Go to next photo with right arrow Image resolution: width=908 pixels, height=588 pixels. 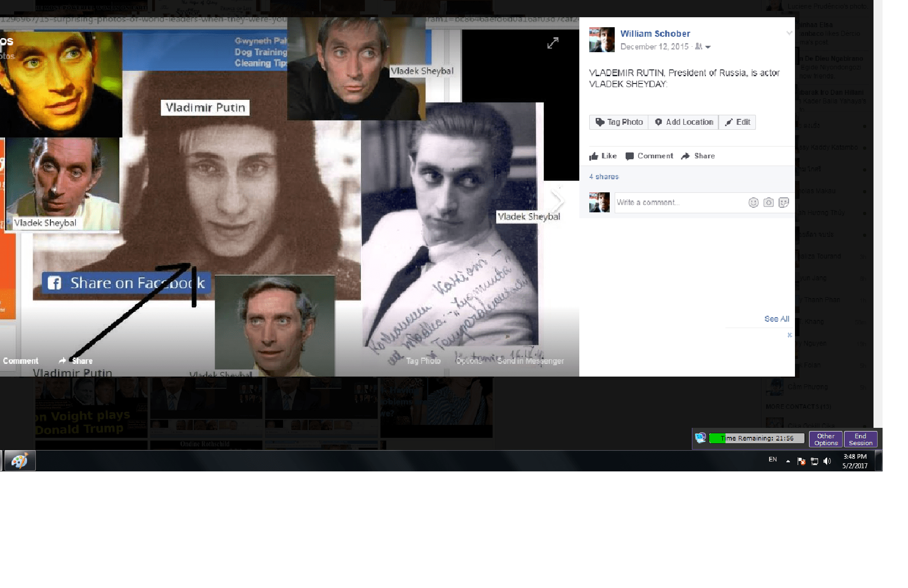(x=558, y=200)
